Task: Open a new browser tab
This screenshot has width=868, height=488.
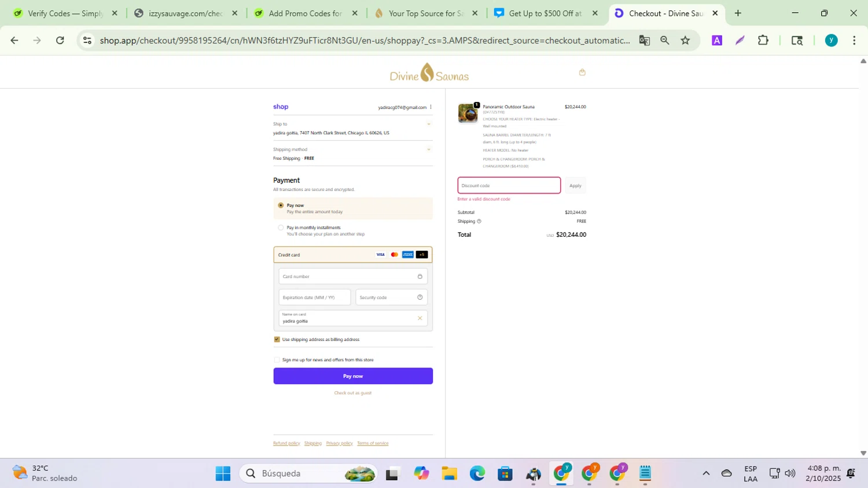Action: point(737,13)
